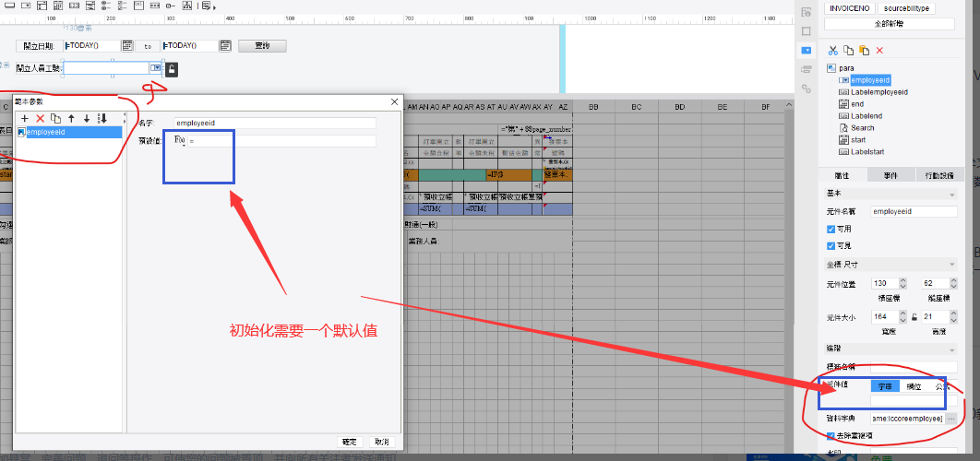Open the widget settings sidebar icon (blue dropdown)
The width and height of the screenshot is (980, 461).
pyautogui.click(x=807, y=50)
